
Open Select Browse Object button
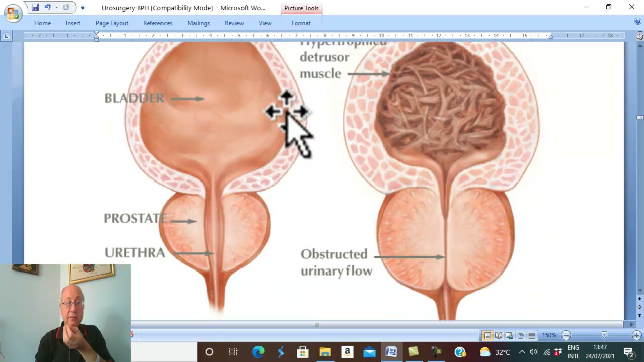pyautogui.click(x=640, y=307)
